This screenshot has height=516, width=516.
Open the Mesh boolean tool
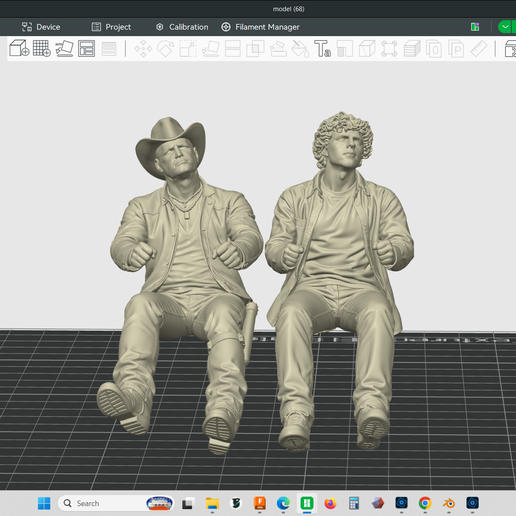[x=255, y=49]
